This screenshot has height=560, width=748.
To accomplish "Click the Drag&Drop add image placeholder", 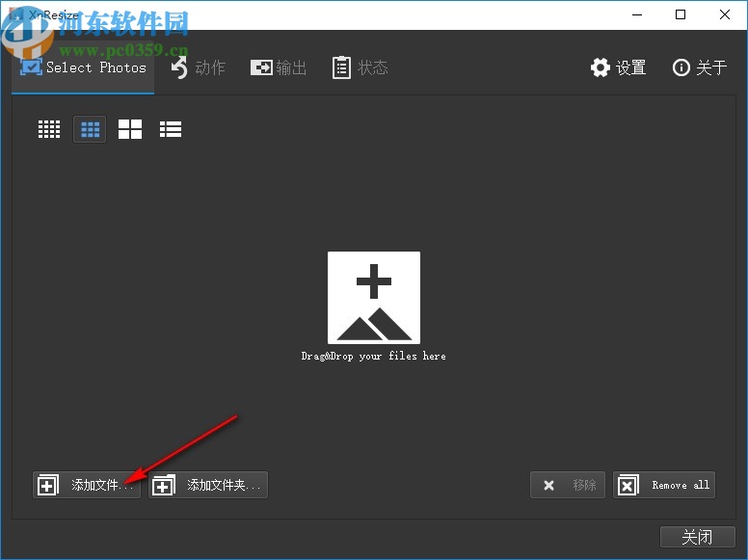I will pos(374,298).
